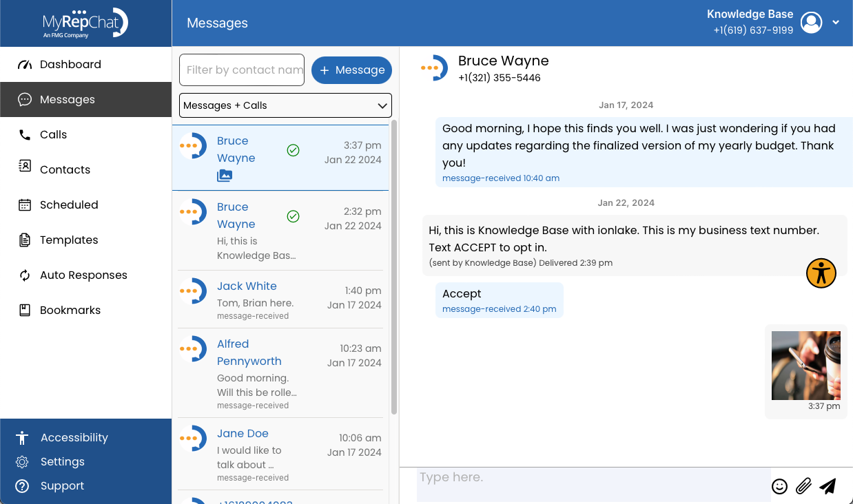Viewport: 853px width, 504px height.
Task: Click the floating orange accessibility widget
Action: click(821, 273)
